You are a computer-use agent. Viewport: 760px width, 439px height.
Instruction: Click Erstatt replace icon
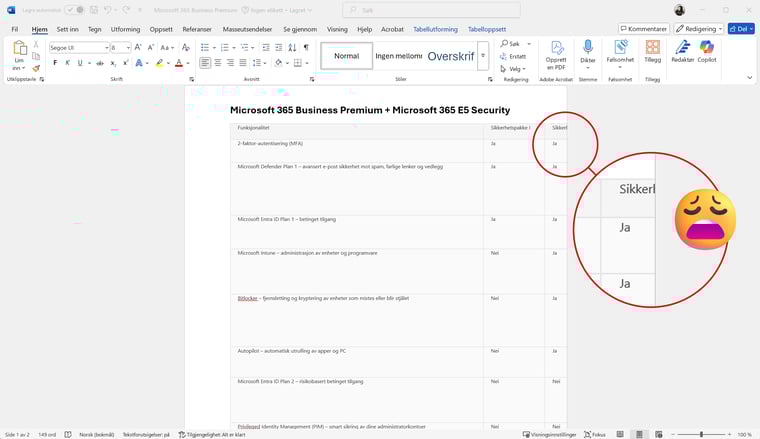point(513,56)
